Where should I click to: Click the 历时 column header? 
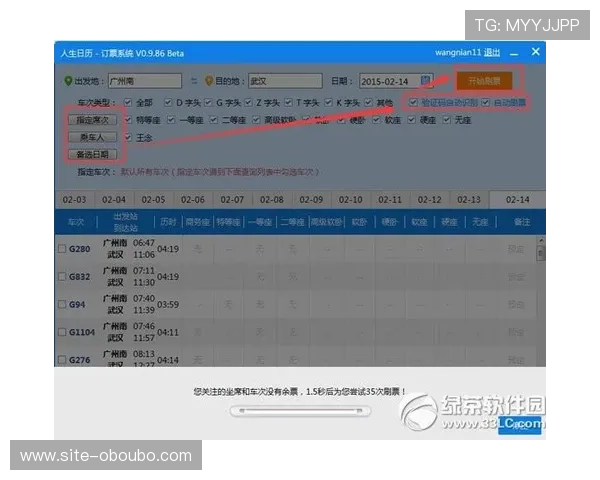tap(168, 222)
